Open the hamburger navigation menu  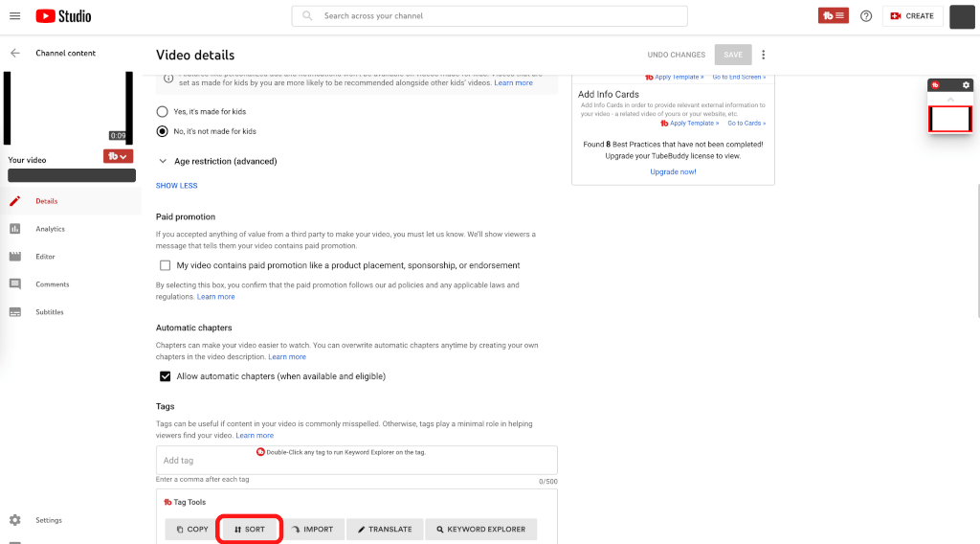pos(14,15)
